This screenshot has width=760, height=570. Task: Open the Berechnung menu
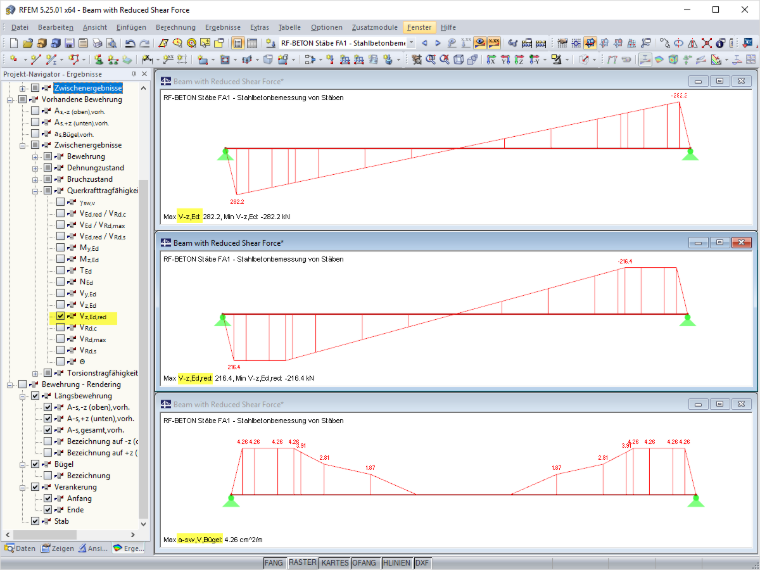(x=175, y=28)
